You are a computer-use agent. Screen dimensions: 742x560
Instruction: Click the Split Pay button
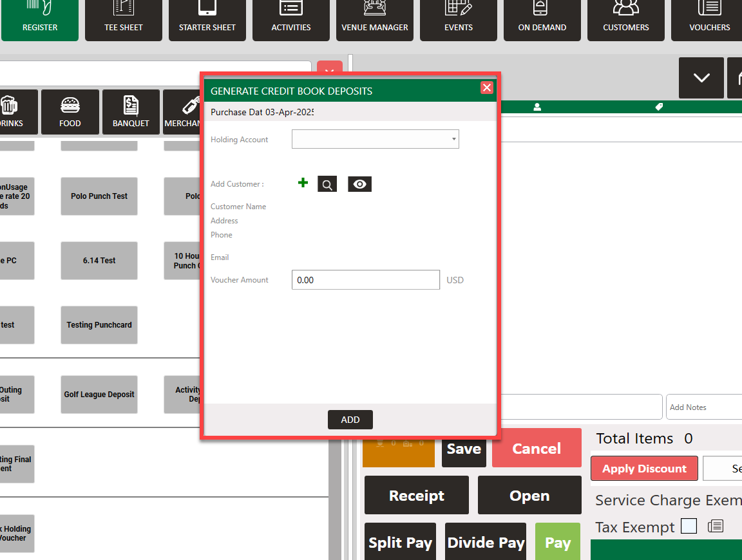point(401,541)
